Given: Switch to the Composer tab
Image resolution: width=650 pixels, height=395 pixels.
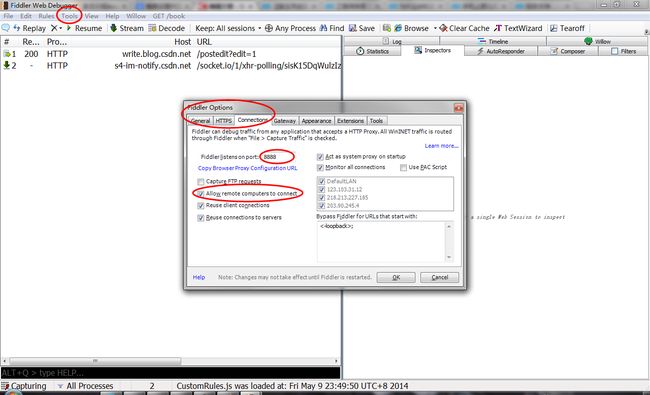Looking at the screenshot, I should [x=568, y=51].
